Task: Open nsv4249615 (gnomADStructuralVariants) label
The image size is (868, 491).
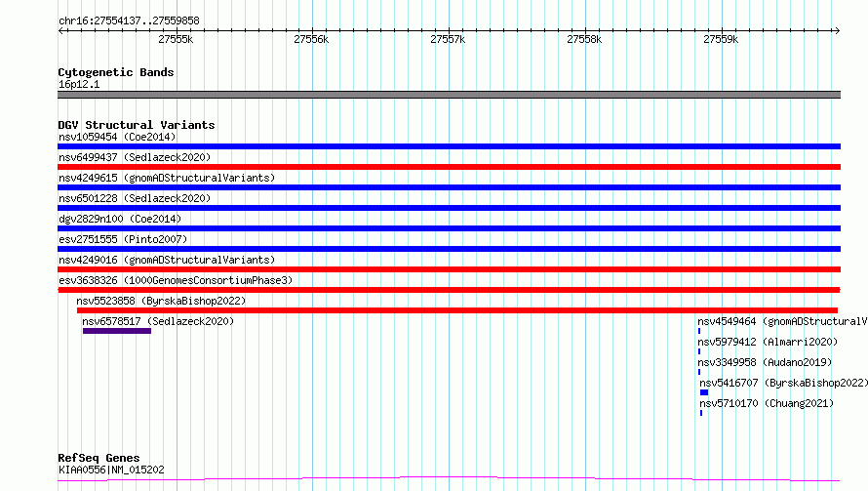Action: pyautogui.click(x=167, y=178)
